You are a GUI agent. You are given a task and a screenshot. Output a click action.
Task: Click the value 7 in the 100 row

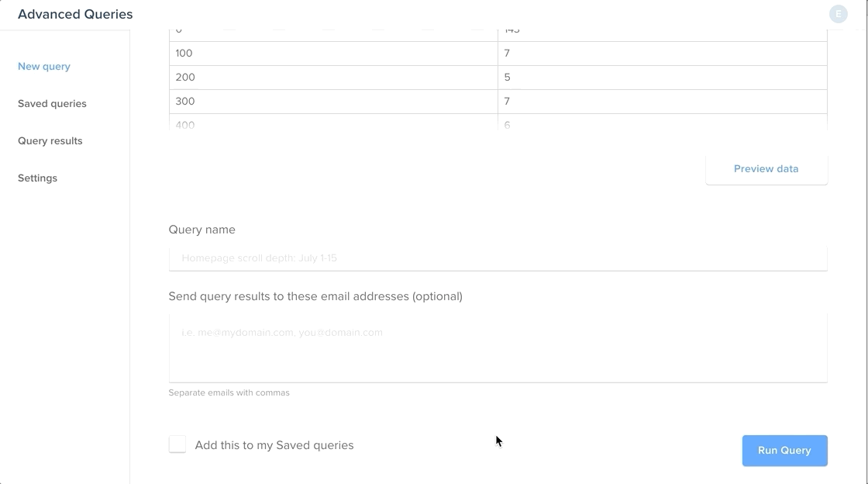tap(507, 54)
